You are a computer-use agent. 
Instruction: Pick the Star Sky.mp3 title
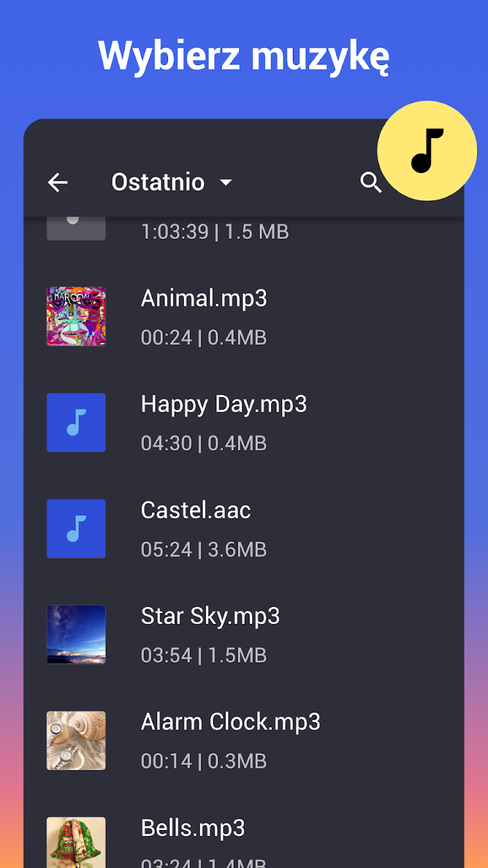point(210,617)
